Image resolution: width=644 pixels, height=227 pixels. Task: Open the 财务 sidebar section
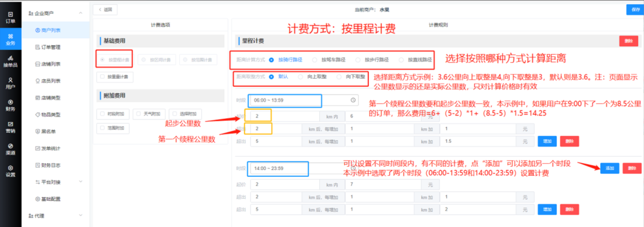click(x=10, y=105)
